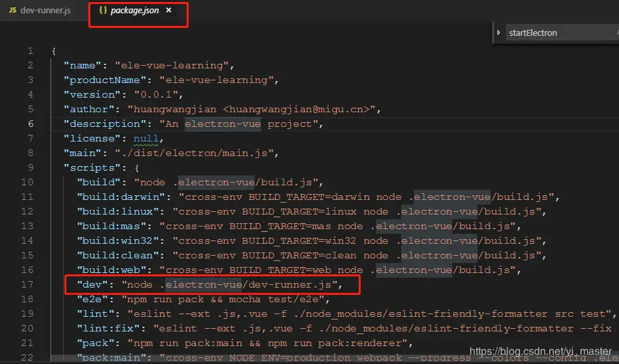The image size is (619, 364).
Task: Click the "e2e" script key
Action: tap(92, 300)
